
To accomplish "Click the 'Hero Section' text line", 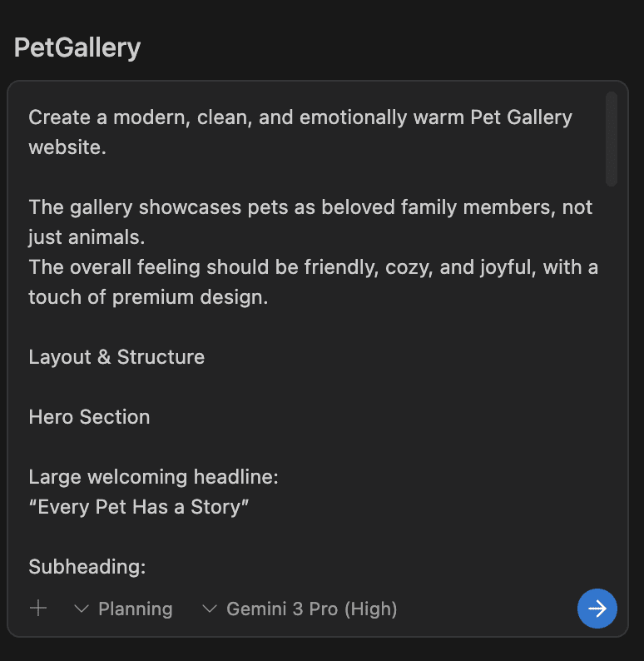I will [x=89, y=417].
